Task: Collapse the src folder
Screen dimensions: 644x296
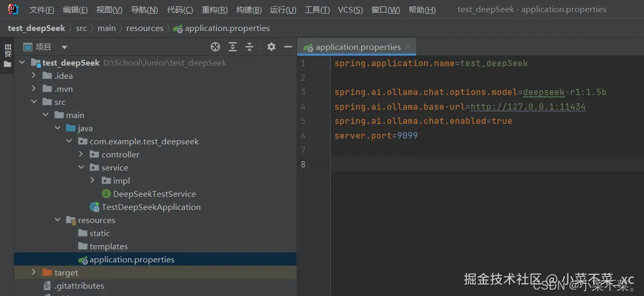Action: click(x=34, y=102)
